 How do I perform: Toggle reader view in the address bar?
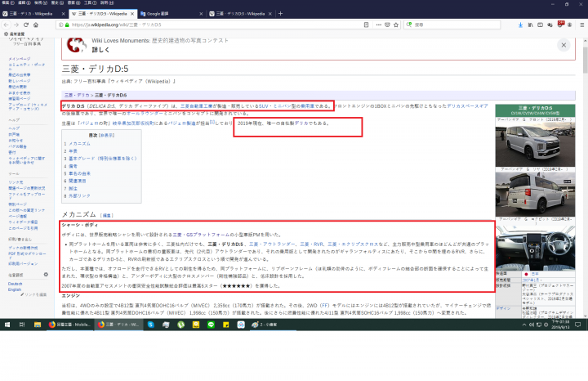point(366,25)
